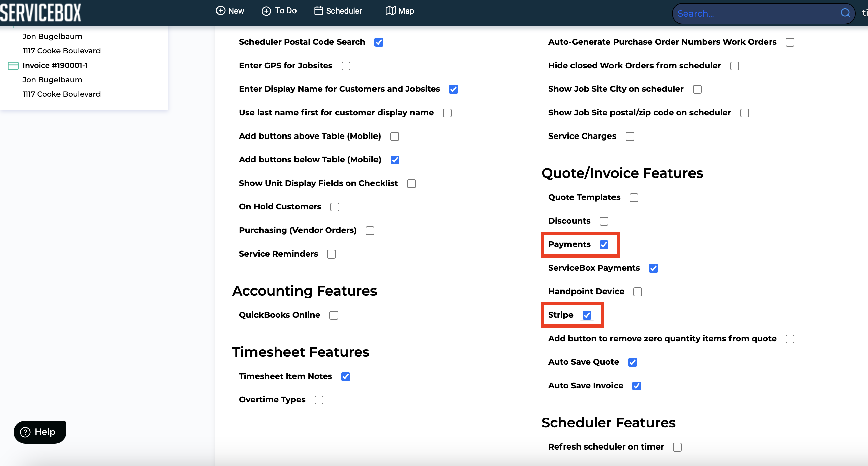Viewport: 868px width, 466px height.
Task: Click the Invoice #190001-1 card icon
Action: click(x=13, y=65)
